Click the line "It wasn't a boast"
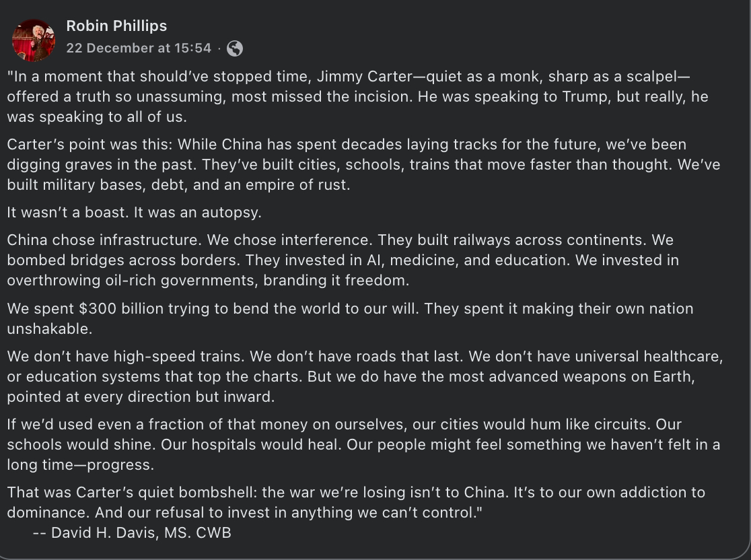The width and height of the screenshot is (751, 560). point(134,213)
